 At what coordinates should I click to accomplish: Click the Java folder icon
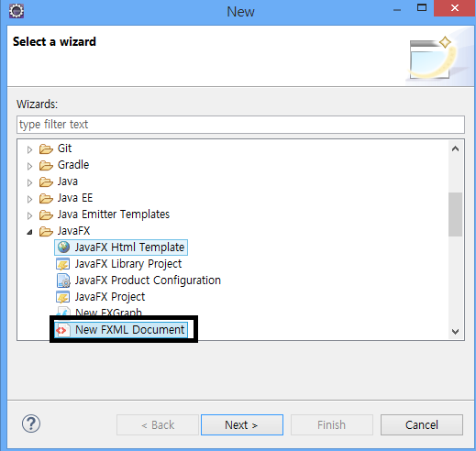click(46, 181)
